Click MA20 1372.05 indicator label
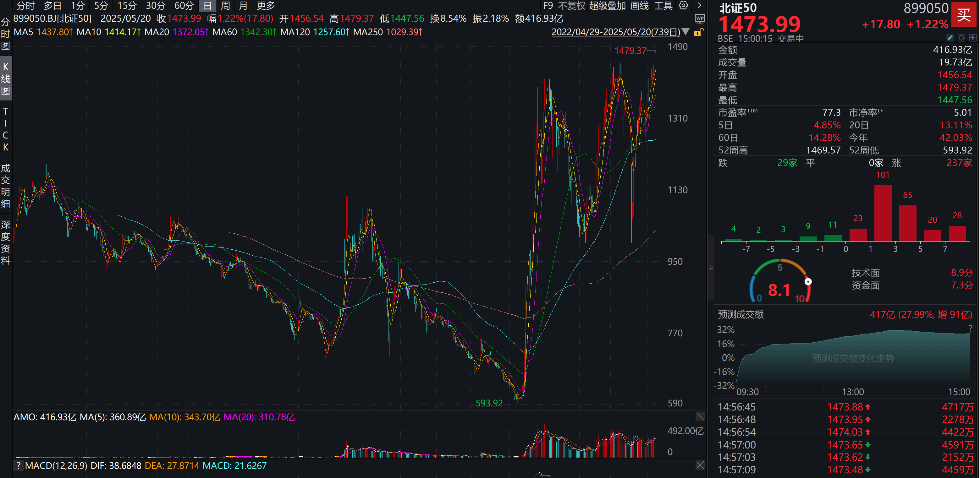This screenshot has height=478, width=980. pos(177,32)
